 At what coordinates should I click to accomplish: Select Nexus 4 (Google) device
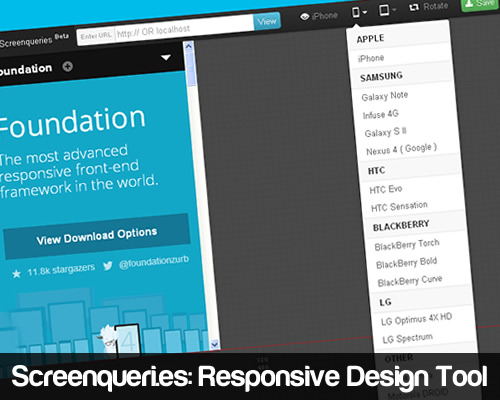pyautogui.click(x=401, y=149)
